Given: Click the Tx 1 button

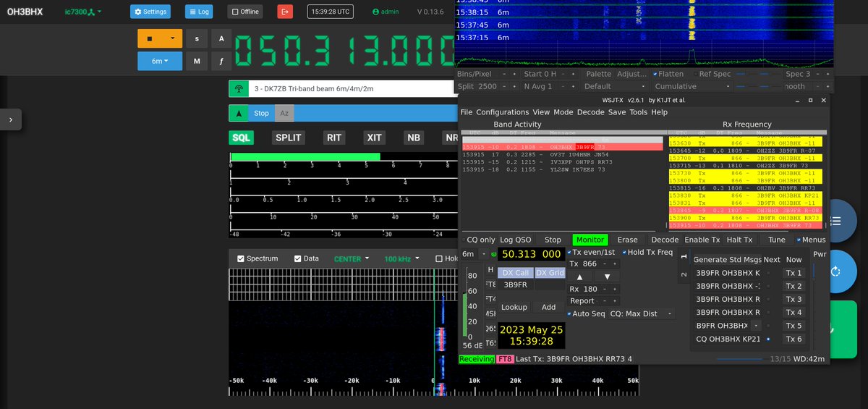Looking at the screenshot, I should pos(793,273).
